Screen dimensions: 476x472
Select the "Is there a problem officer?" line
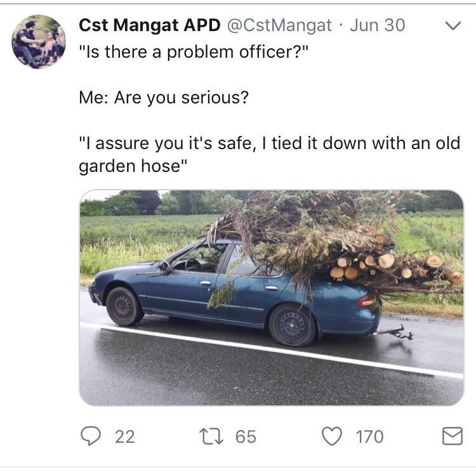click(194, 52)
